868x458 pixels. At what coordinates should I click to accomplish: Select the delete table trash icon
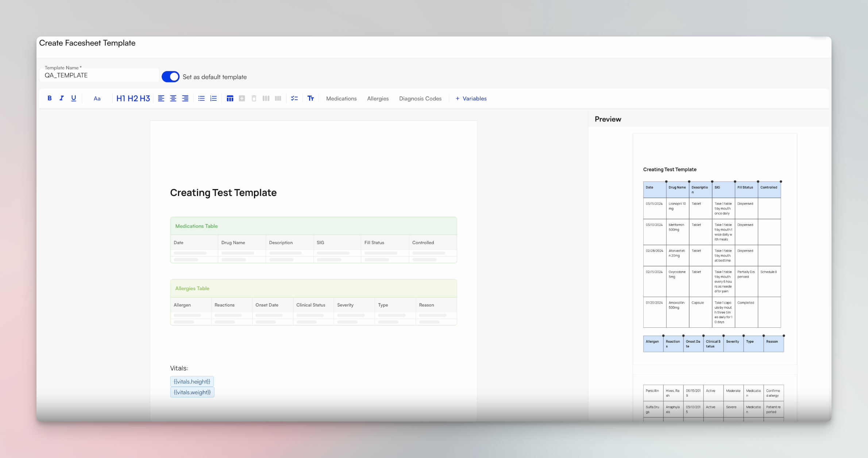coord(254,99)
